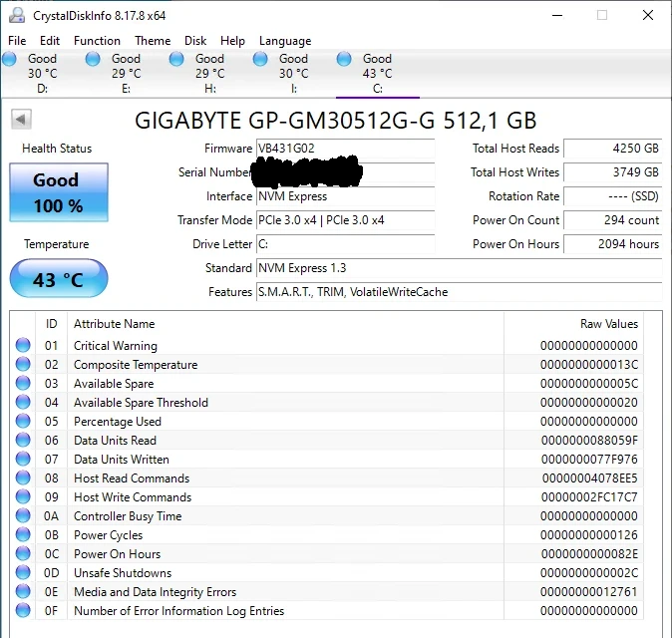Click health indicator icon of disk H:

[x=176, y=59]
